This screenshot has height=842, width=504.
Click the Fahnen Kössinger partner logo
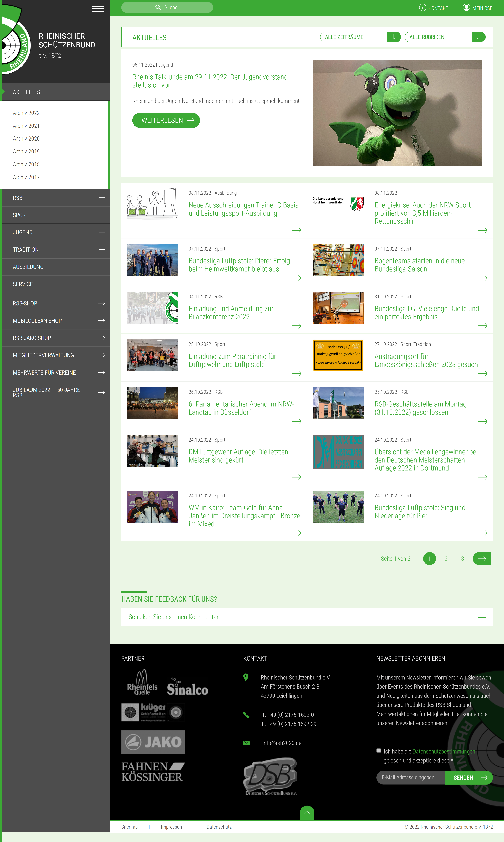153,772
